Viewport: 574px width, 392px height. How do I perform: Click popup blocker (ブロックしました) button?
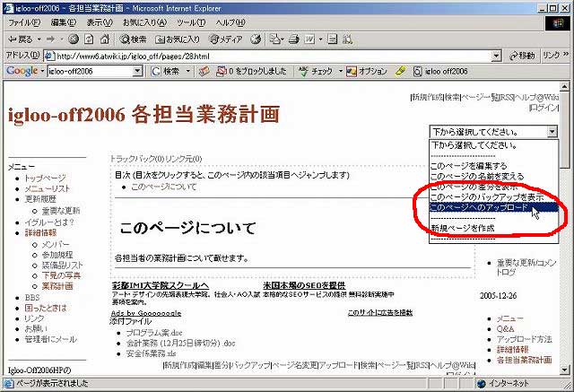(251, 71)
